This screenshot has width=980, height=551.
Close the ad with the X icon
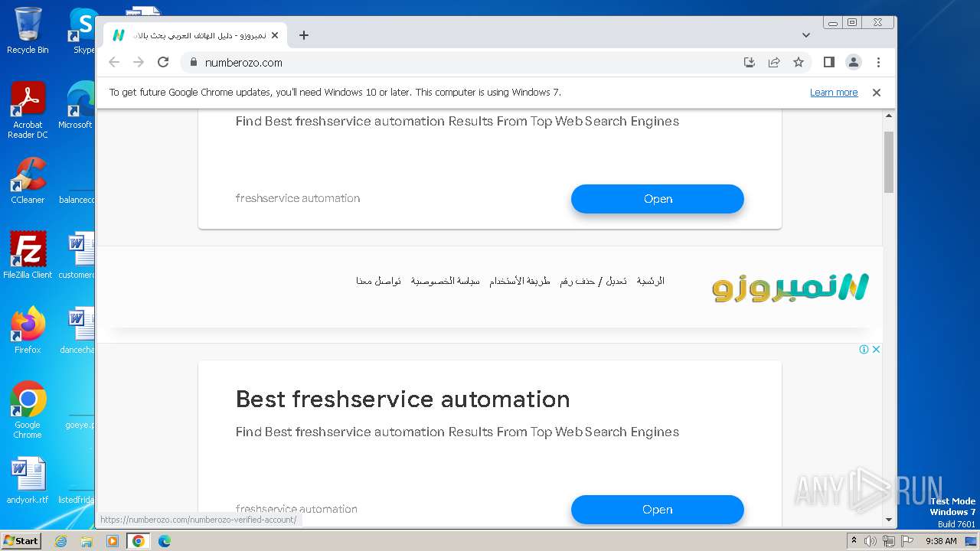point(876,350)
